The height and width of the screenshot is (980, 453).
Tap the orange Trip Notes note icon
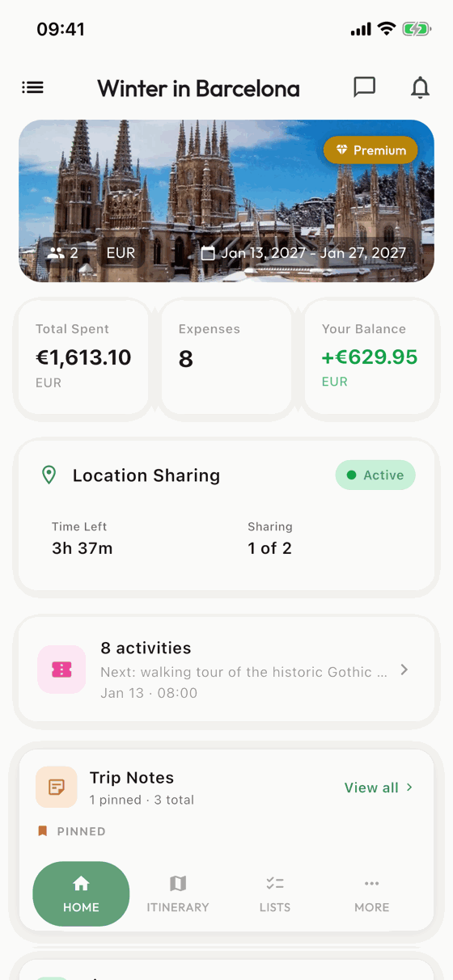pyautogui.click(x=57, y=787)
